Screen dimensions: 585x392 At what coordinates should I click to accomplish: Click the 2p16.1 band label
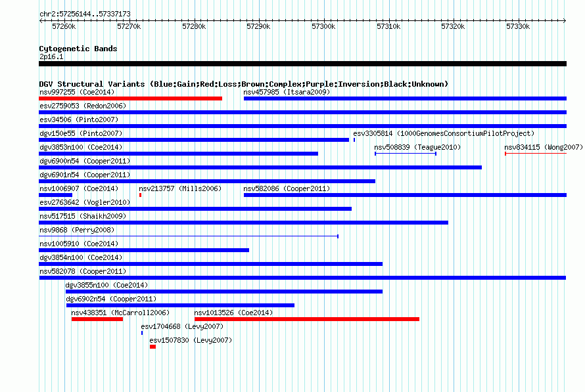pyautogui.click(x=51, y=56)
